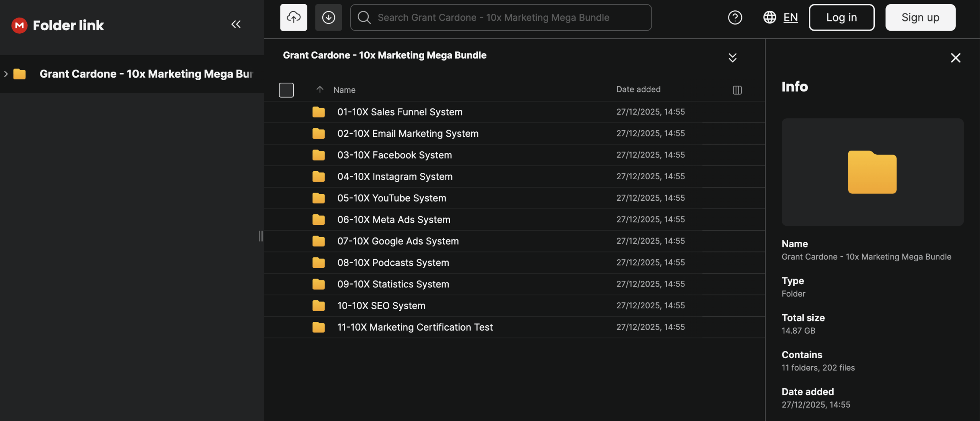Expand Grant Cardone folder tree arrow
This screenshot has width=980, height=421.
pos(6,74)
